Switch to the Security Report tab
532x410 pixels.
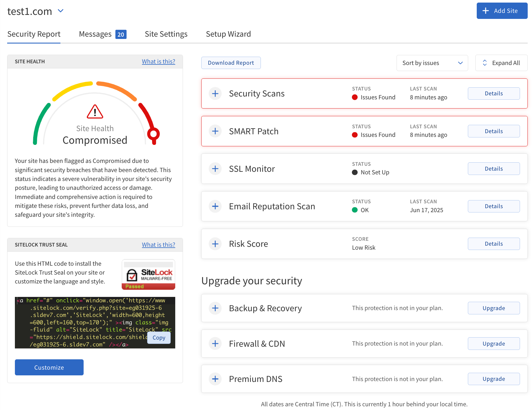click(x=34, y=34)
